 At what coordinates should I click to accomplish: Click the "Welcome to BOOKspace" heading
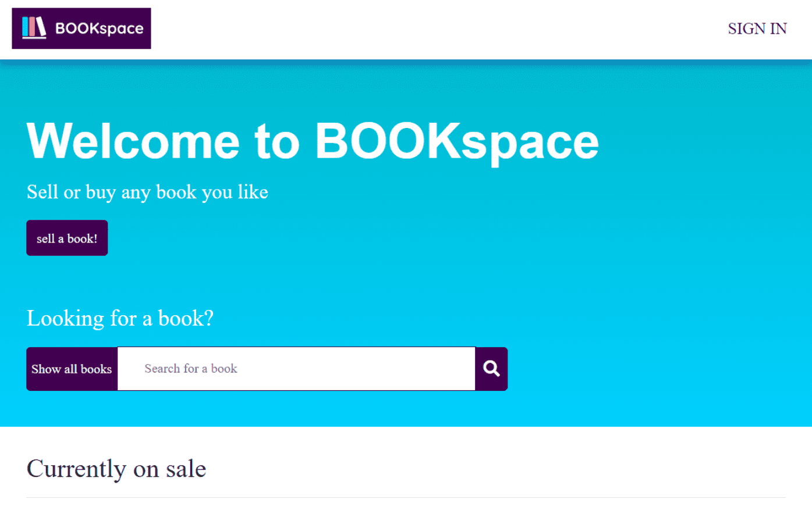(x=313, y=141)
